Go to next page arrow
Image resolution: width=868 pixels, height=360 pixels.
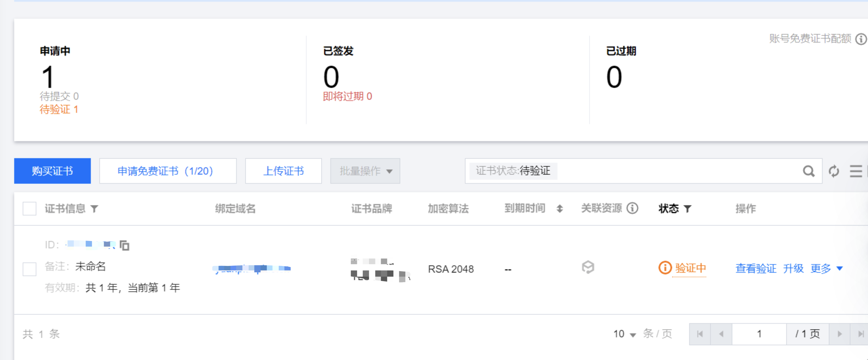839,334
